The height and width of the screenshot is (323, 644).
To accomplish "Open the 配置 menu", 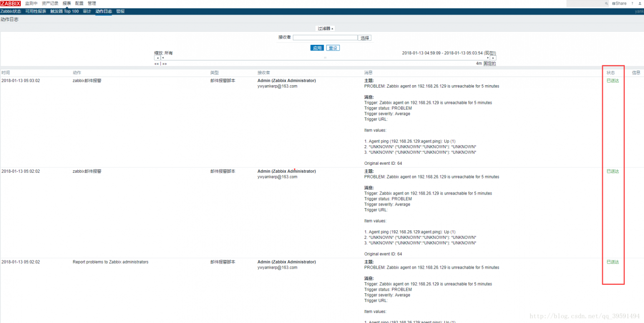I will point(79,4).
